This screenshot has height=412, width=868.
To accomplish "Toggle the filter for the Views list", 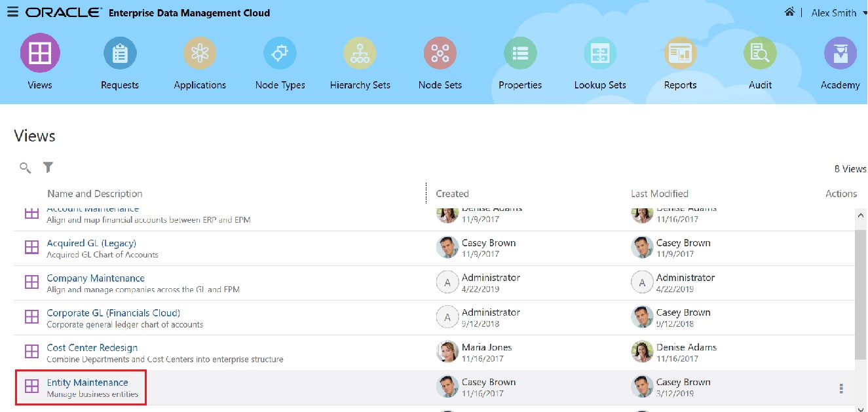I will point(48,168).
